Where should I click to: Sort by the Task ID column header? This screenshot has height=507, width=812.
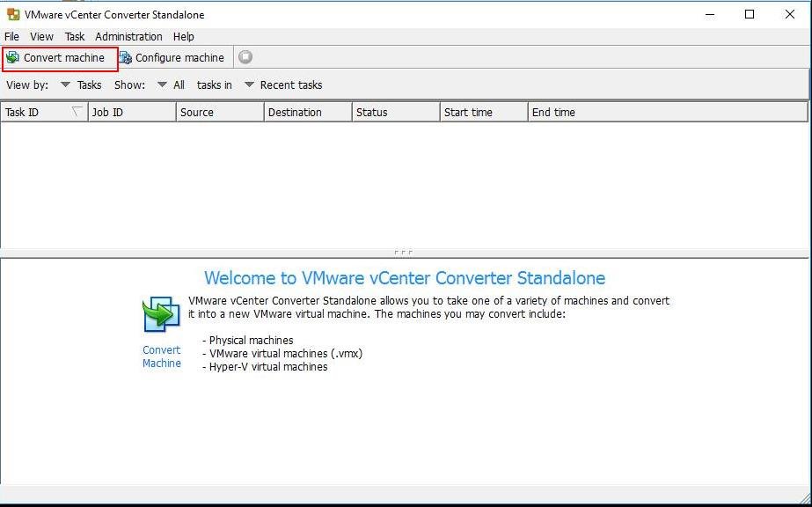[44, 113]
